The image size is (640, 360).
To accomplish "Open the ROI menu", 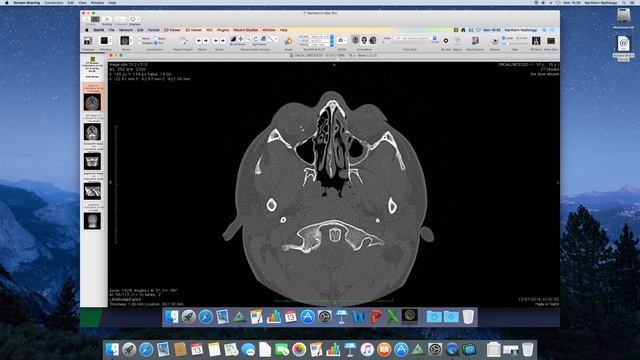I will coord(209,30).
